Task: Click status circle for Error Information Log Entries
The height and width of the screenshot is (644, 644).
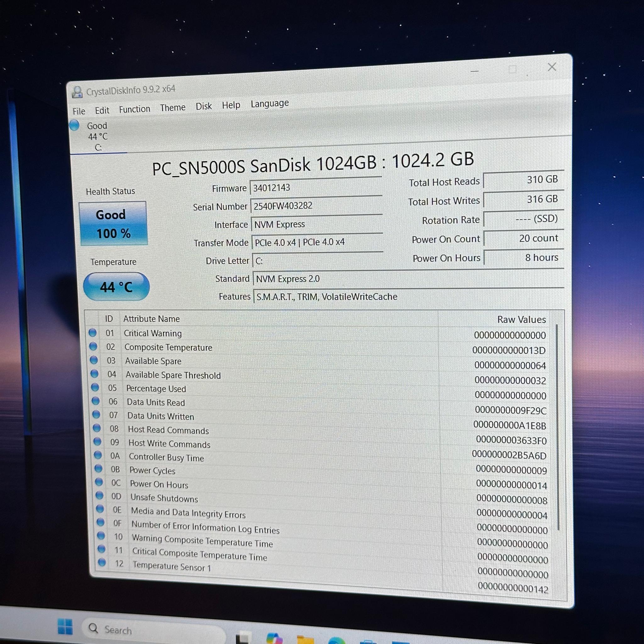Action: tap(100, 522)
